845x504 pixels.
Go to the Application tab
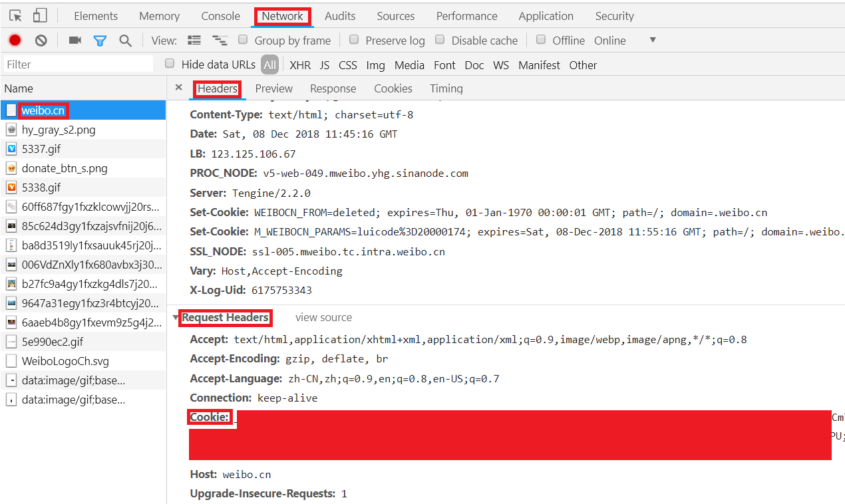pyautogui.click(x=546, y=16)
